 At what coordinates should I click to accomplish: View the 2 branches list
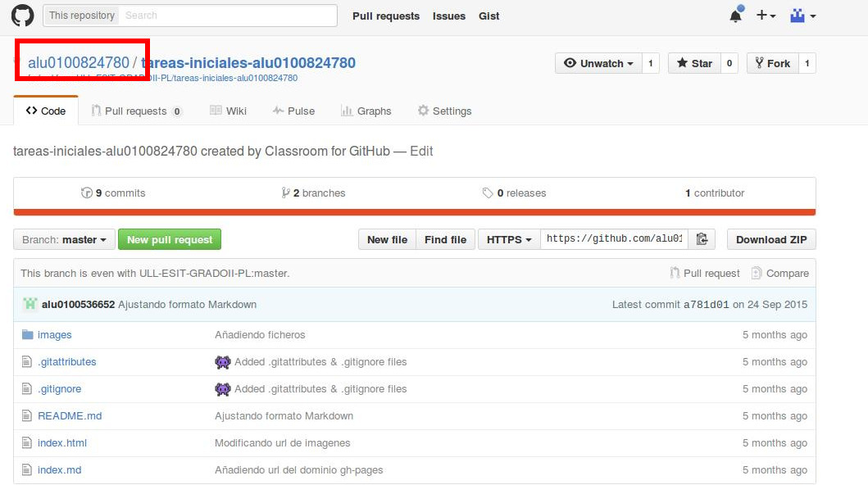click(313, 193)
